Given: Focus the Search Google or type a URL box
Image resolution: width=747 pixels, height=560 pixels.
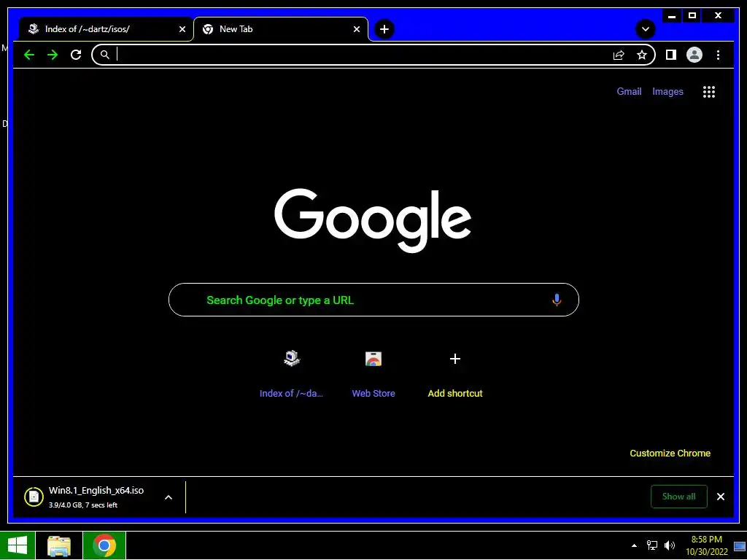Looking at the screenshot, I should [373, 300].
